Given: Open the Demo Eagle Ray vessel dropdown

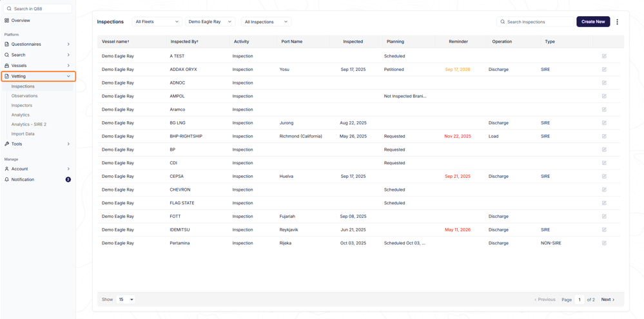Looking at the screenshot, I should [x=210, y=21].
